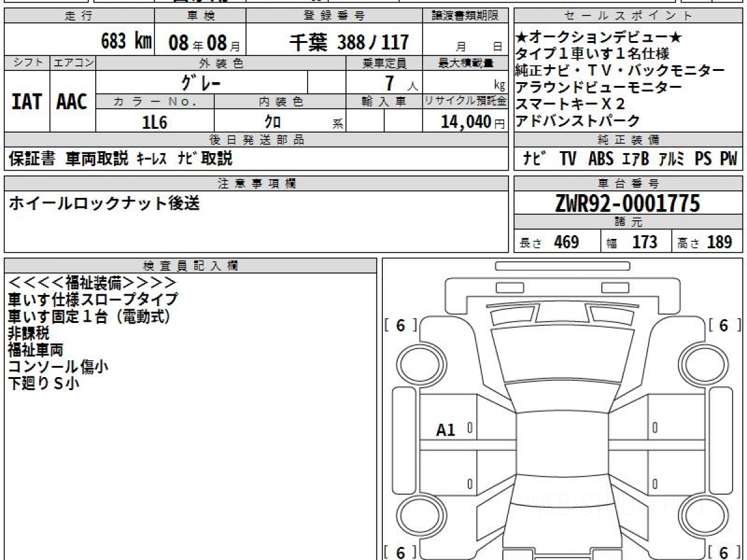
Task: Click the 車いす仕様スロープタイプ note
Action: (93, 300)
